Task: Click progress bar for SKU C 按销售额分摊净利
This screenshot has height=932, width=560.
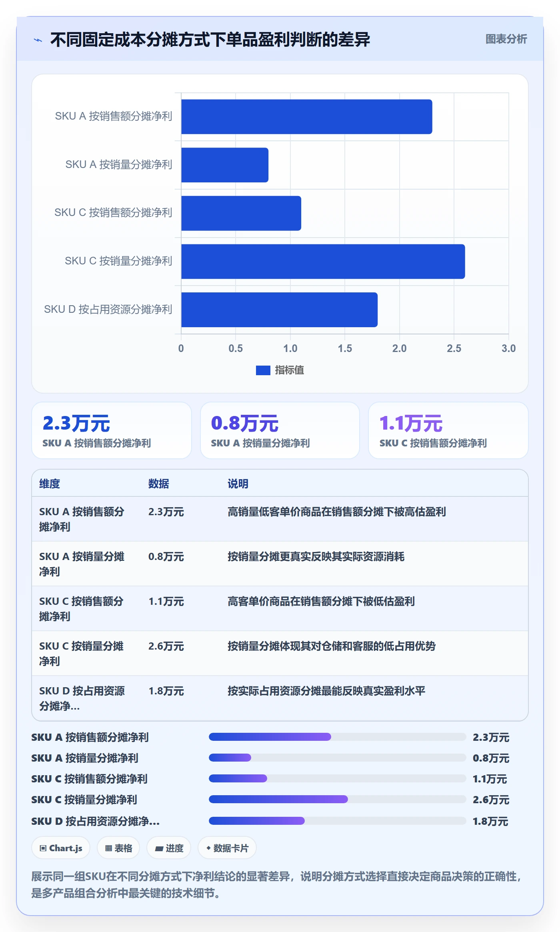Action: pos(337,778)
